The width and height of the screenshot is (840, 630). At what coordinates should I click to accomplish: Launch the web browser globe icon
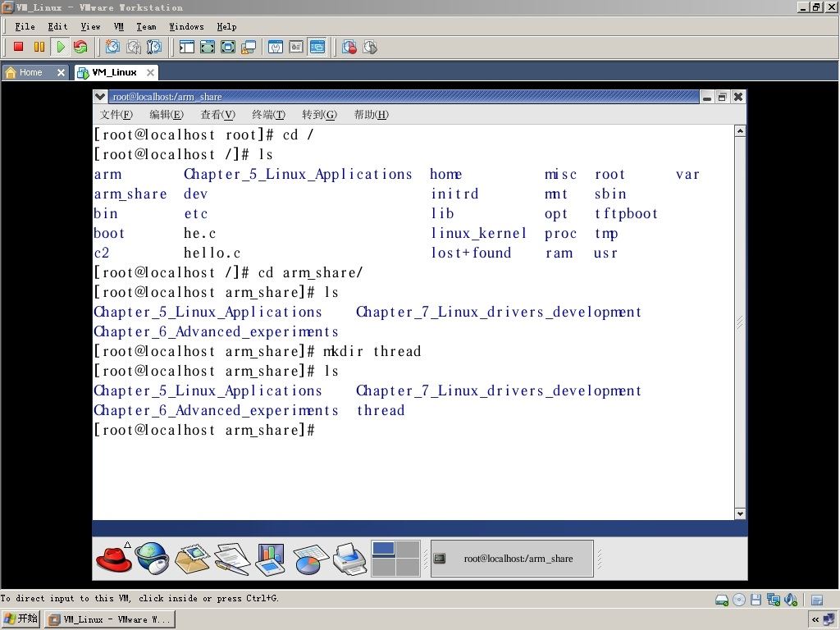[x=152, y=558]
